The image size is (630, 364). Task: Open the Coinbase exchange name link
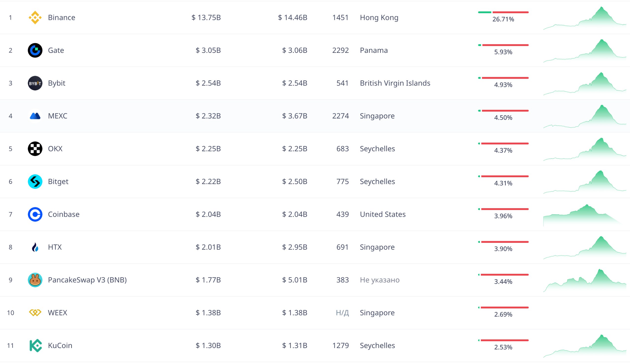coord(63,214)
